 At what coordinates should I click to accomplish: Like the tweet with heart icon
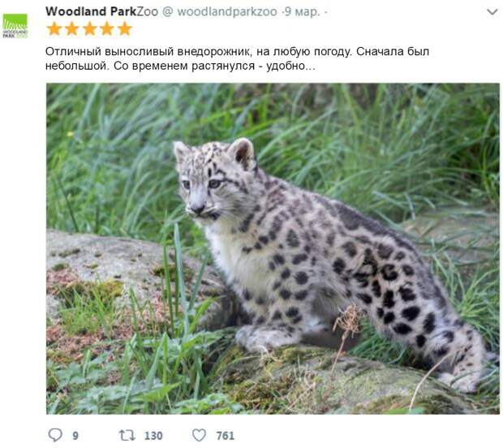click(x=199, y=435)
